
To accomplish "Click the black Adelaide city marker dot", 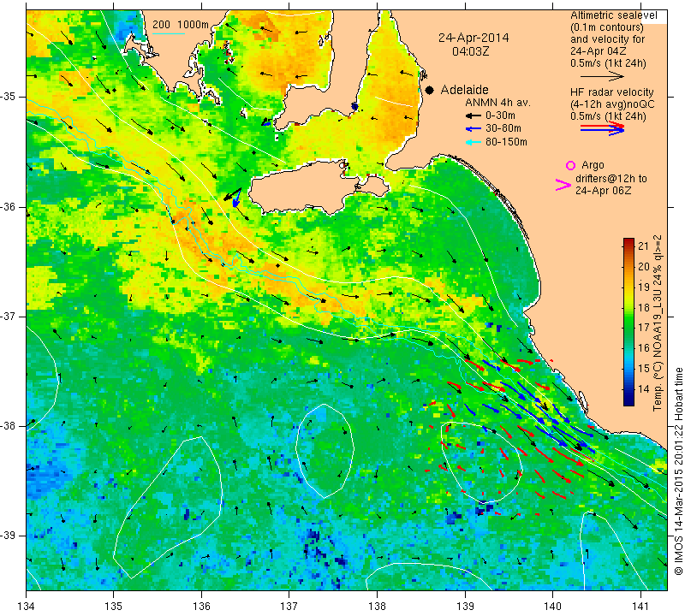I will click(430, 90).
